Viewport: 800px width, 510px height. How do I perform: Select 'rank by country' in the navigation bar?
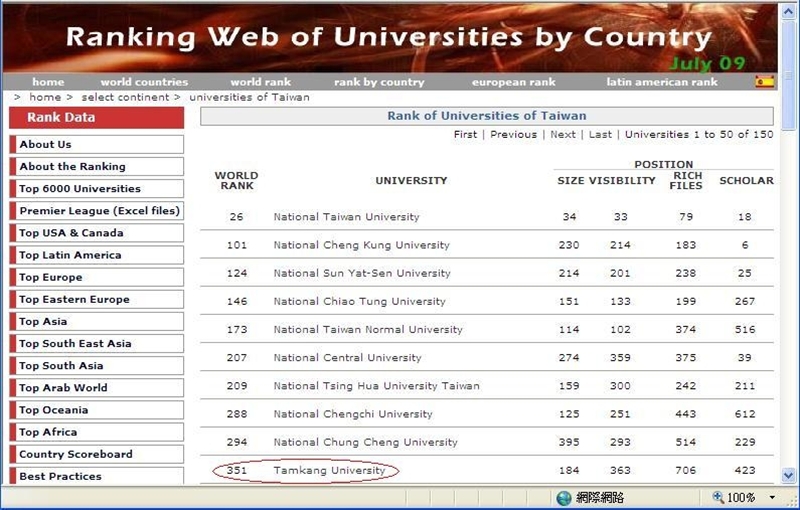coord(379,82)
